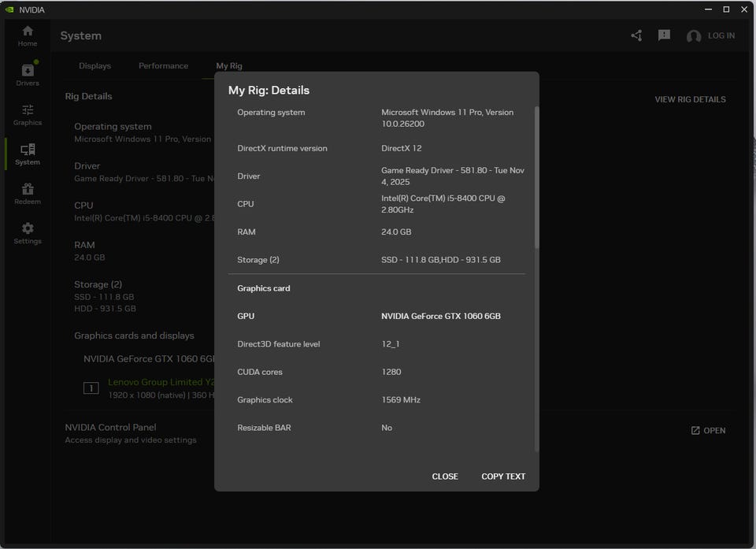Click the dialog's vertical scrollbar

coord(537,177)
